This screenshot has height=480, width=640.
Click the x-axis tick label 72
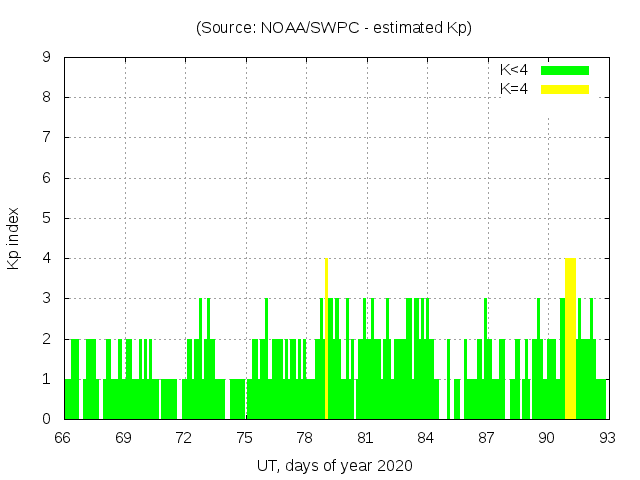[x=184, y=438]
